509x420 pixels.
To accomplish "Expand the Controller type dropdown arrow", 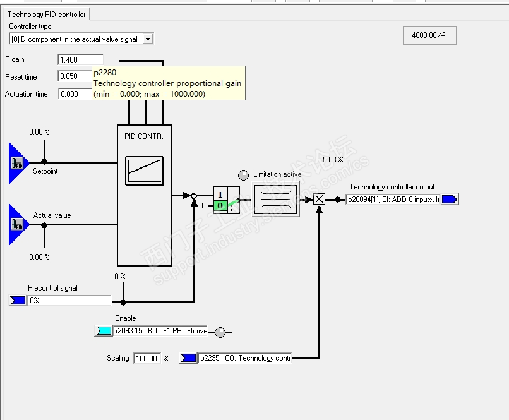I will (148, 39).
